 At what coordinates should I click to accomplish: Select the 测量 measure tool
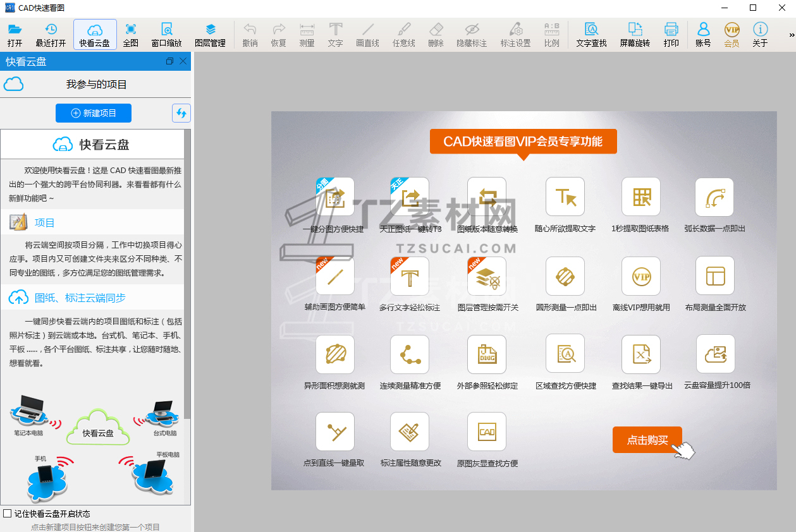307,35
